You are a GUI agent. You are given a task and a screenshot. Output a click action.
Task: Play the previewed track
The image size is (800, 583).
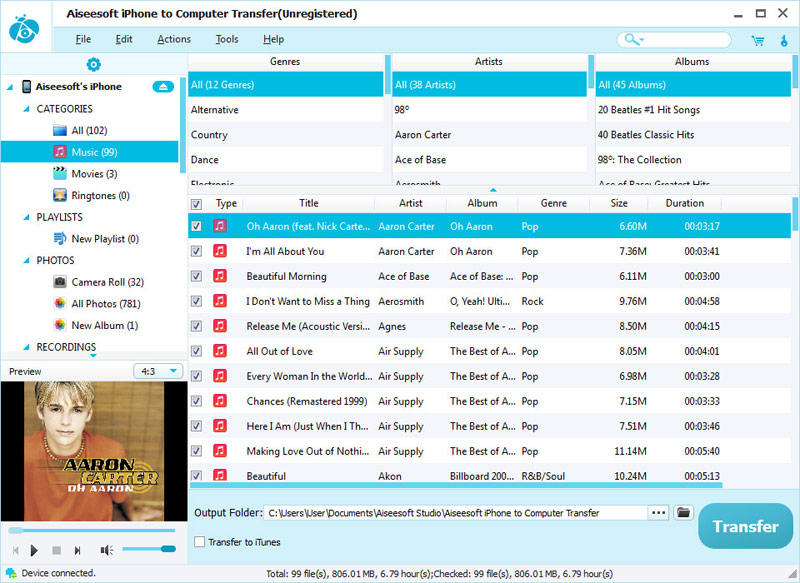click(x=34, y=550)
